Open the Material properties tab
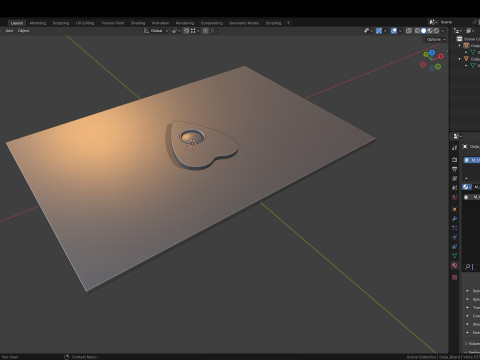Viewport: 480px width, 360px height. coord(454,265)
